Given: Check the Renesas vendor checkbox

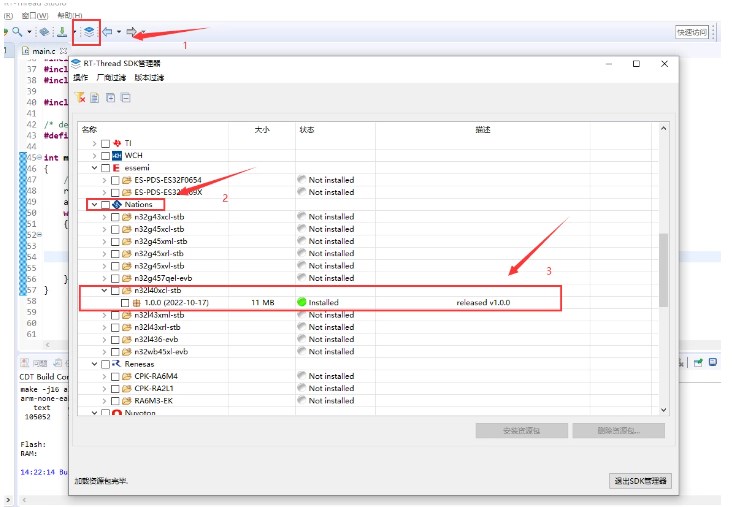Looking at the screenshot, I should click(x=106, y=364).
